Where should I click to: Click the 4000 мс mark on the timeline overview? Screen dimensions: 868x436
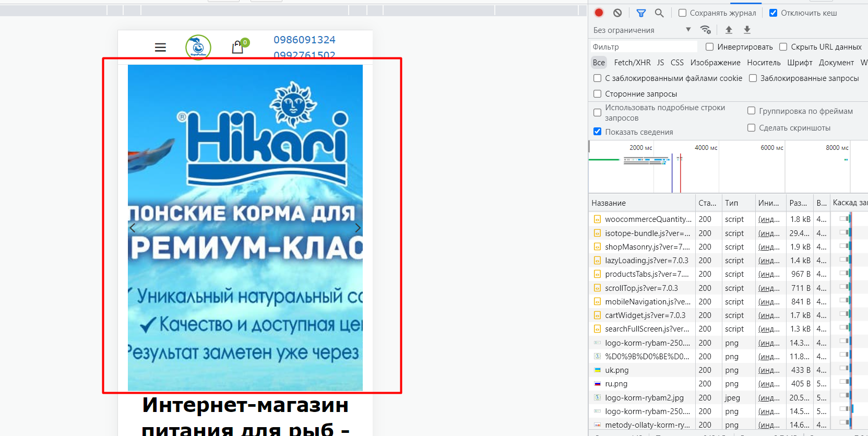[x=706, y=148]
